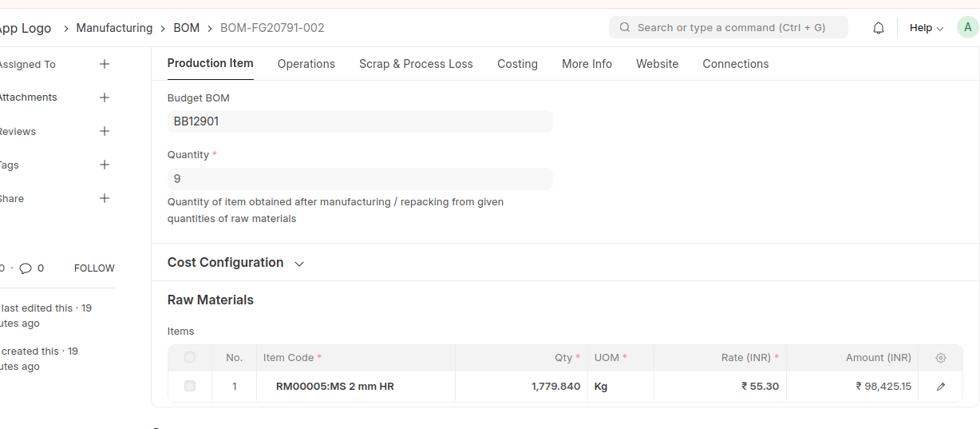Click the comments speech bubble icon
The height and width of the screenshot is (429, 980).
(26, 268)
